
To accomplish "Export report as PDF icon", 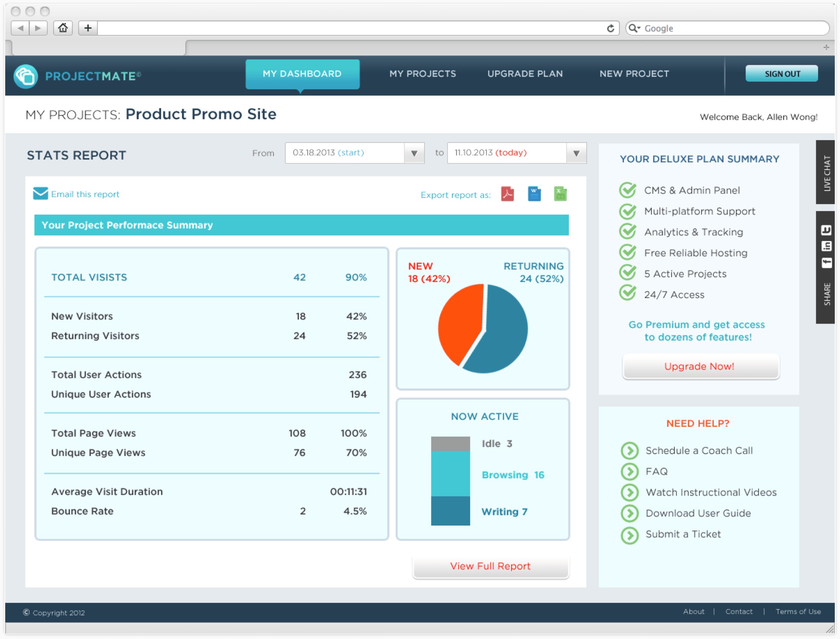I will point(507,194).
